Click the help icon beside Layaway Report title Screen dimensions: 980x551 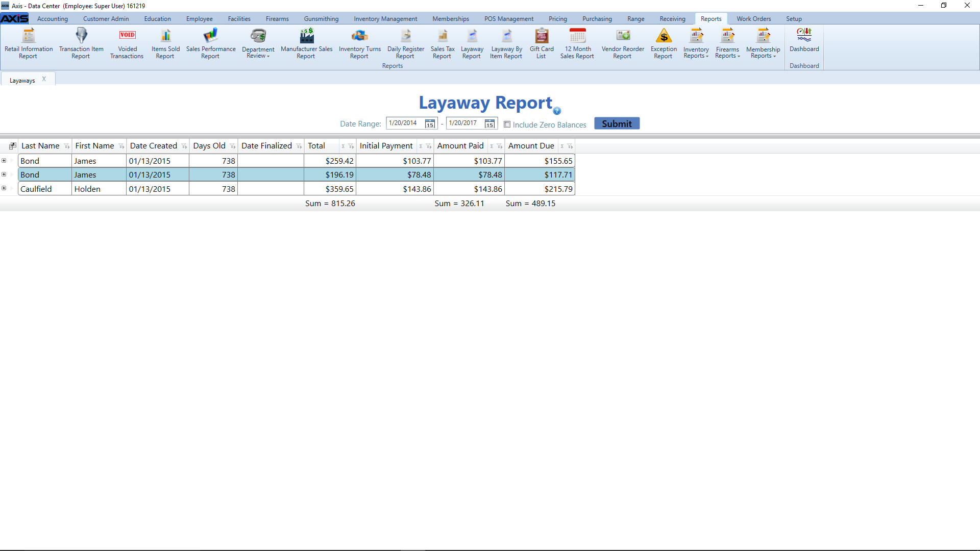pyautogui.click(x=557, y=111)
